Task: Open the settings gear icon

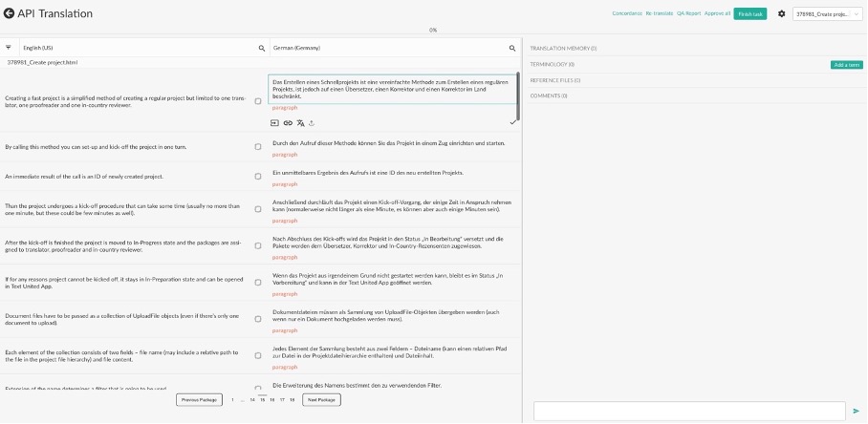Action: point(781,13)
